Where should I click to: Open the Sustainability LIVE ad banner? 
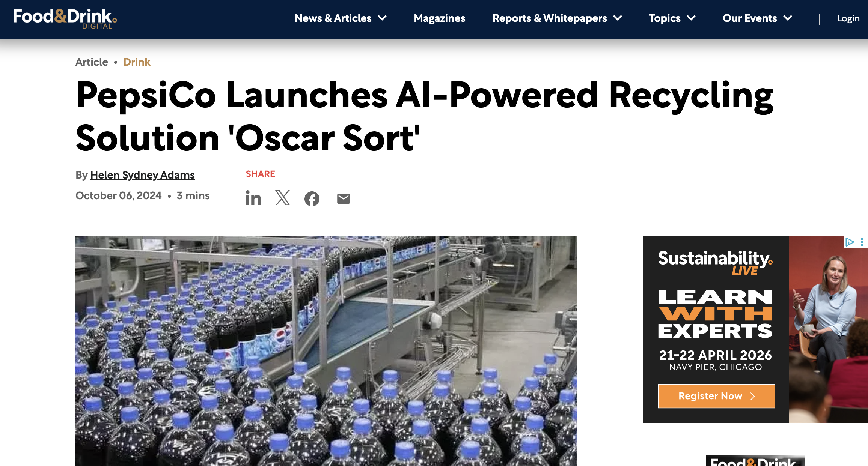click(755, 329)
